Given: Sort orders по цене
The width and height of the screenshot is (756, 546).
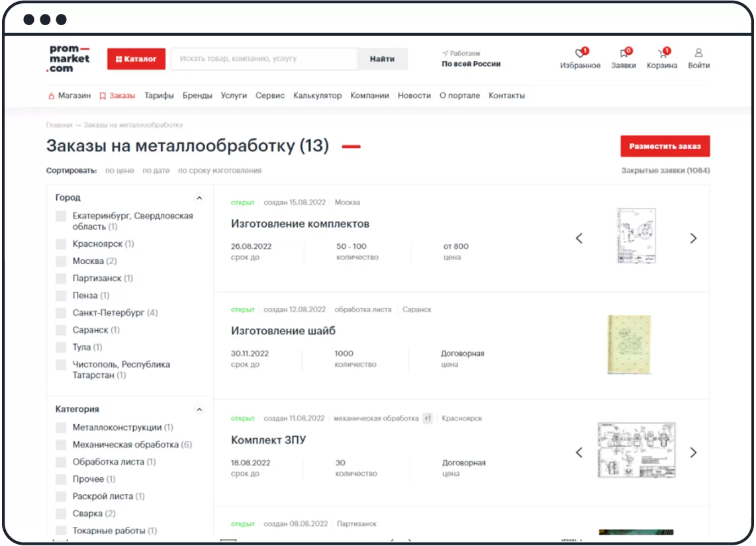Looking at the screenshot, I should point(120,171).
